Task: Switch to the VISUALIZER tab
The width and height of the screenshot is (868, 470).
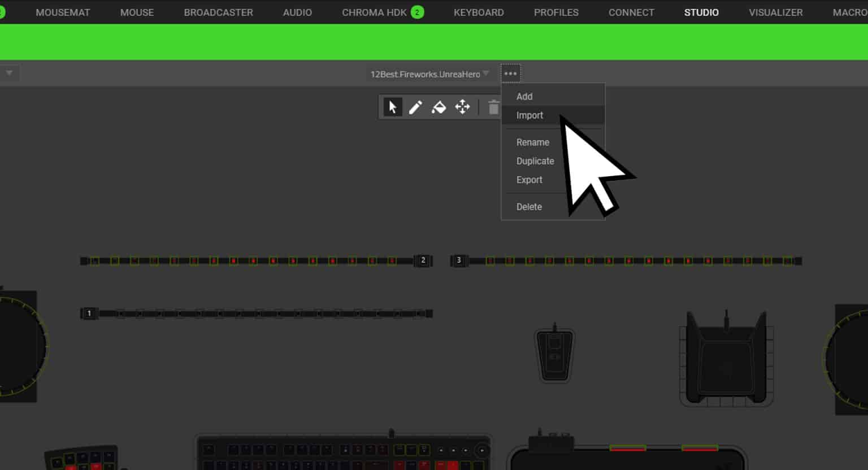Action: (775, 12)
